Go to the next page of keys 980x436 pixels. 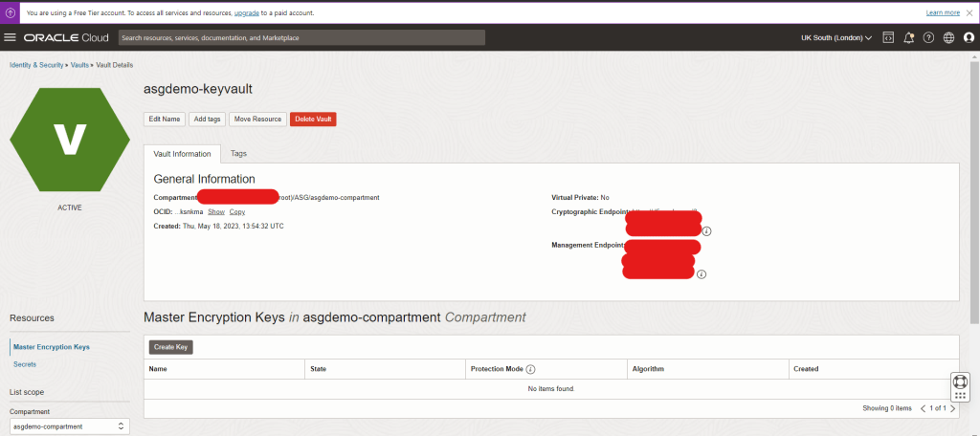[952, 408]
